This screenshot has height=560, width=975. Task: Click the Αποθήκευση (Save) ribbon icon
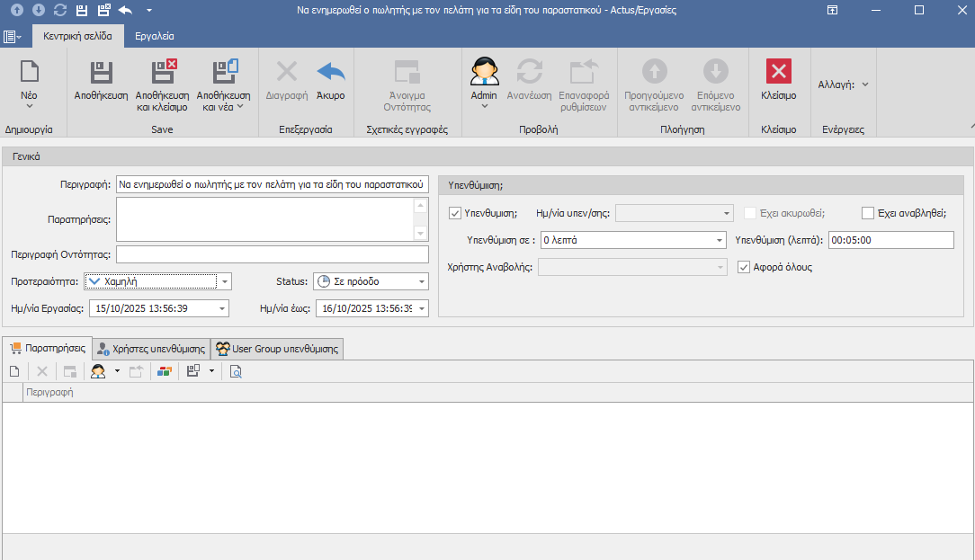coord(101,73)
